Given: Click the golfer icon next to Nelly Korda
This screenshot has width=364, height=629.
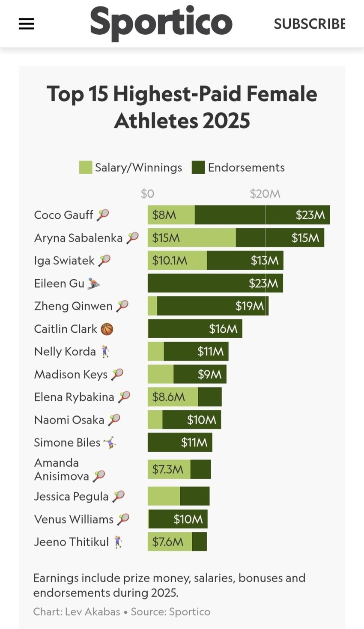Looking at the screenshot, I should click(x=105, y=352).
